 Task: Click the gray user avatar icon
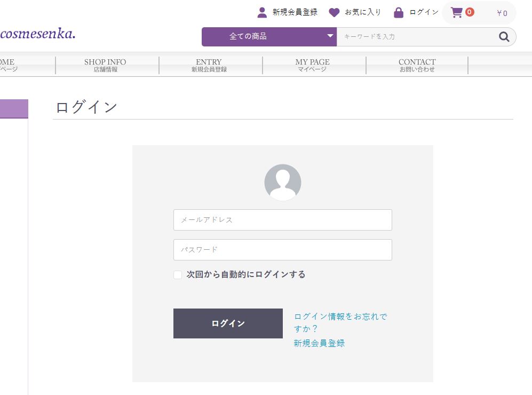283,183
